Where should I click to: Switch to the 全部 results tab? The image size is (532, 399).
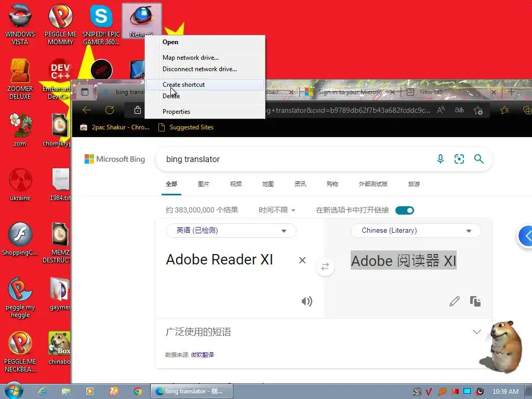click(171, 184)
